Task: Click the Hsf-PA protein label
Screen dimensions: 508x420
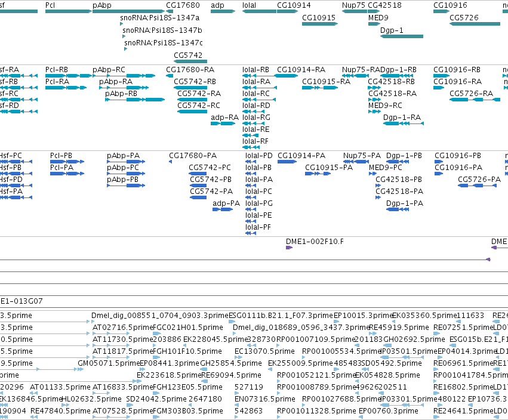Action: click(x=11, y=192)
